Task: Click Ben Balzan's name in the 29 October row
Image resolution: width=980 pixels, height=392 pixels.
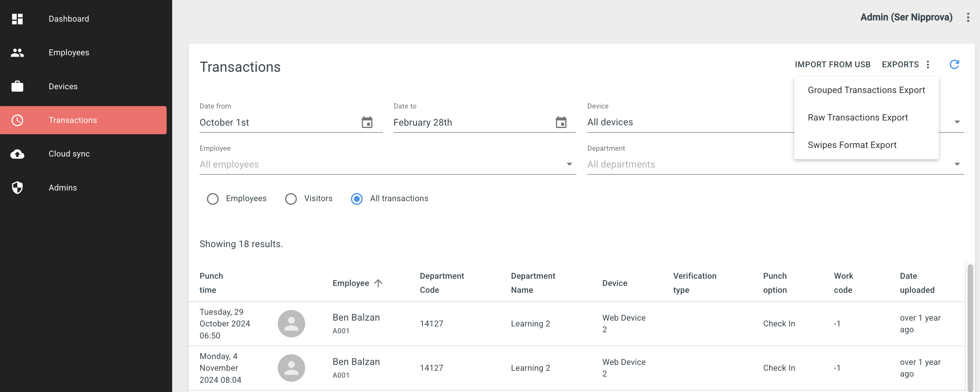Action: (356, 317)
